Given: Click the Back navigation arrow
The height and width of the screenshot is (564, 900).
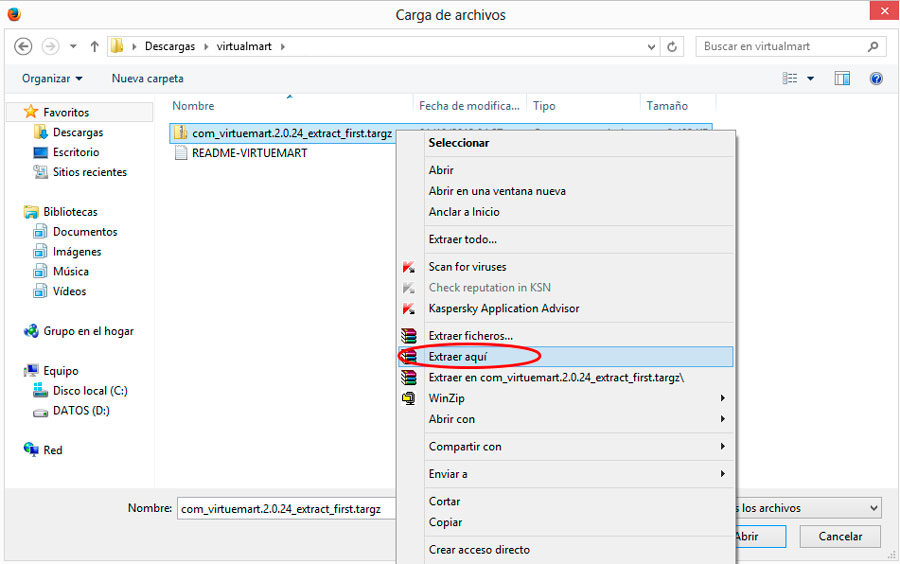Looking at the screenshot, I should pyautogui.click(x=24, y=46).
